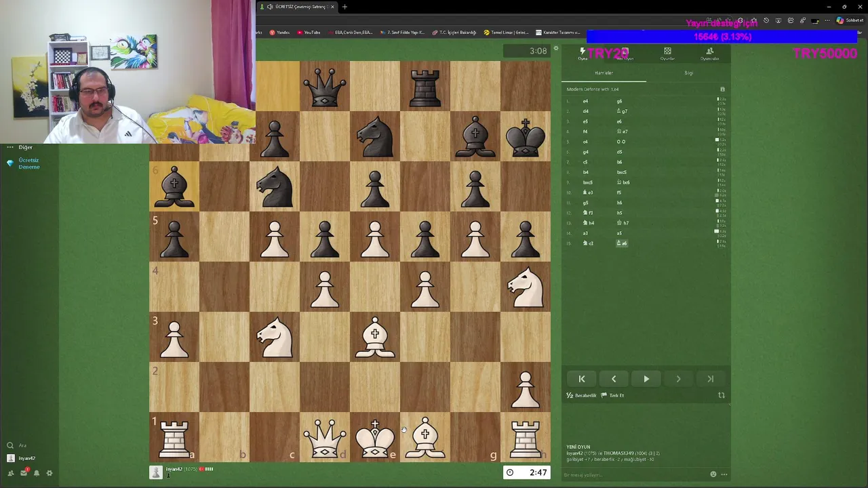This screenshot has height=488, width=868.
Task: Open the Oyuncular tab
Action: (709, 54)
